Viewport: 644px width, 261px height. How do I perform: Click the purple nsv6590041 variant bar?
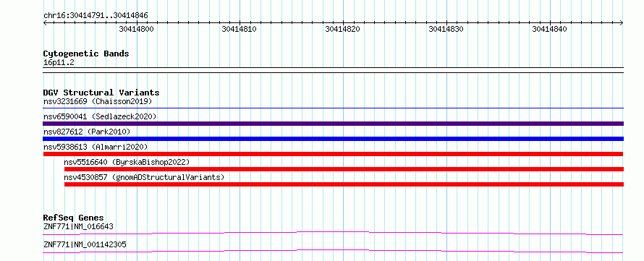tap(333, 124)
